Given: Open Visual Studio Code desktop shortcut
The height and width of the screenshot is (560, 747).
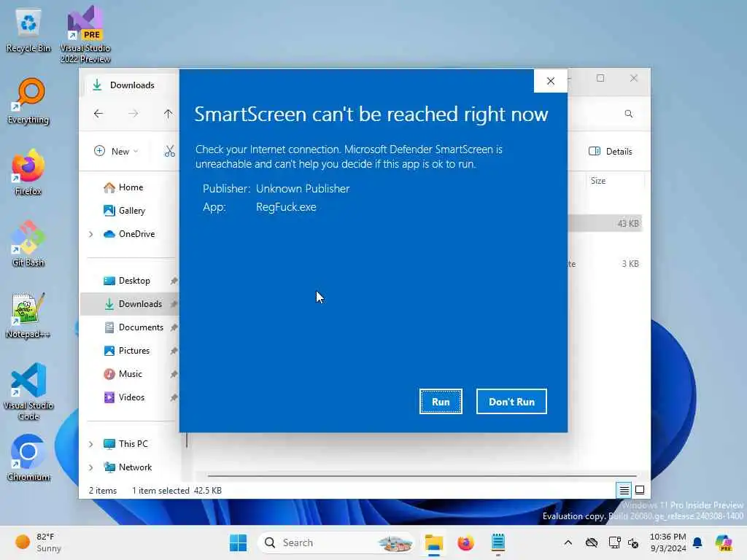Looking at the screenshot, I should click(28, 392).
